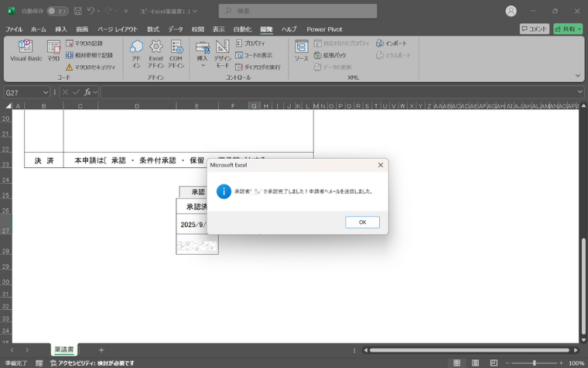The width and height of the screenshot is (588, 368).
Task: Click the 共有 share button
Action: [x=568, y=29]
